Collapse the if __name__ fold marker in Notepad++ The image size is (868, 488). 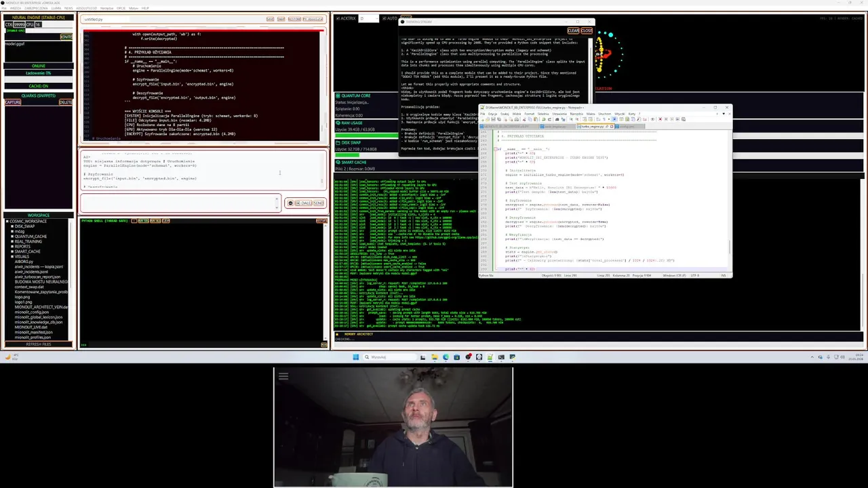[495, 149]
